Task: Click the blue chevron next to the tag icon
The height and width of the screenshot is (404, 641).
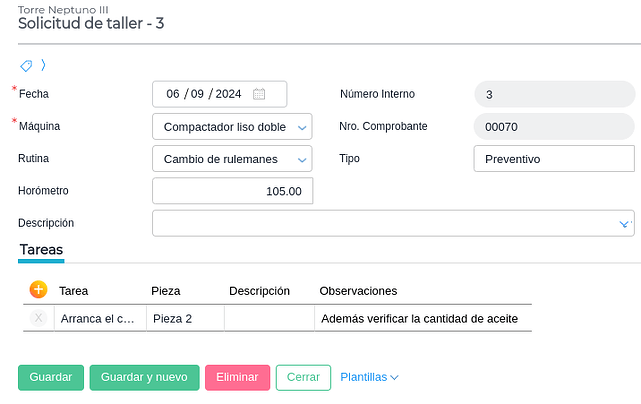Action: click(43, 66)
